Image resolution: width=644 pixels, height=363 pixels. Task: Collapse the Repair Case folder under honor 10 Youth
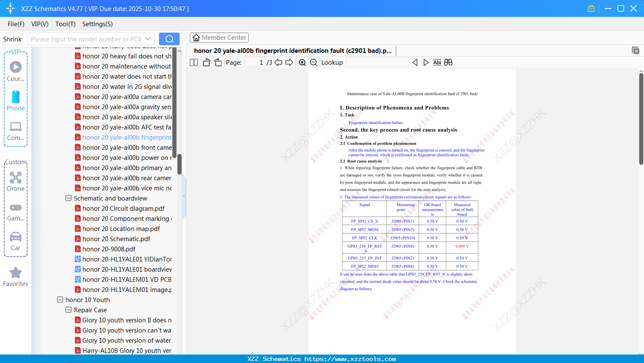tap(69, 310)
